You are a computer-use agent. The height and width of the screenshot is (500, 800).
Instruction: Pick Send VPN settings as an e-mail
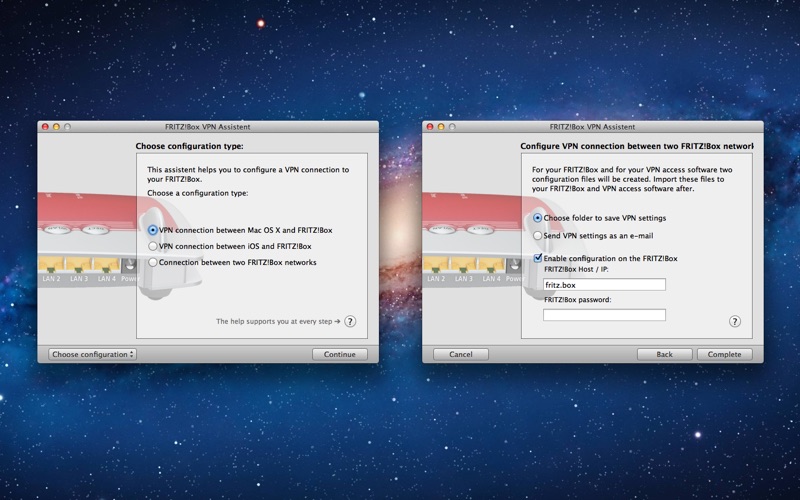coord(538,236)
